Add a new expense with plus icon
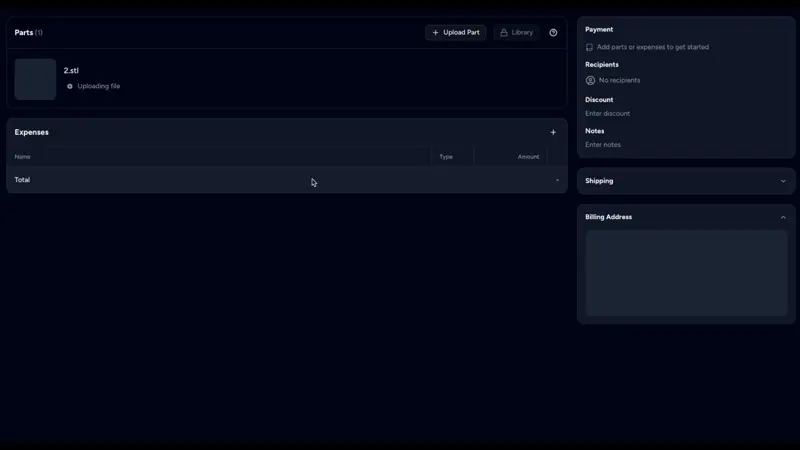This screenshot has height=450, width=800. (x=553, y=132)
